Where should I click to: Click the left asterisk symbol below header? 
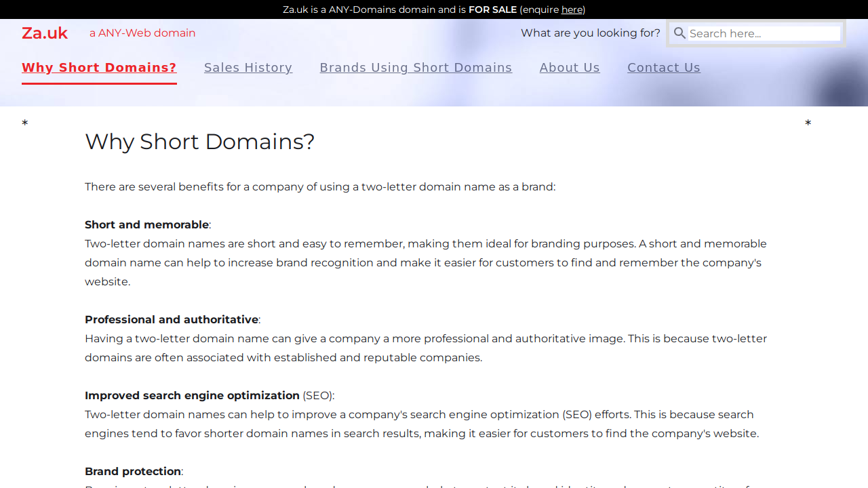tap(25, 123)
